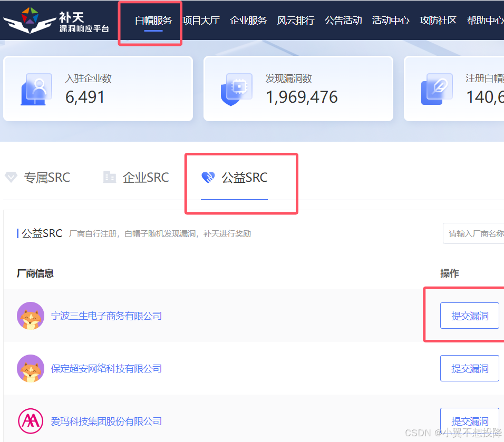Viewport: 504px width, 442px height.
Task: Open 爱玛科技集团股份有限公司 vendor link
Action: pyautogui.click(x=106, y=421)
